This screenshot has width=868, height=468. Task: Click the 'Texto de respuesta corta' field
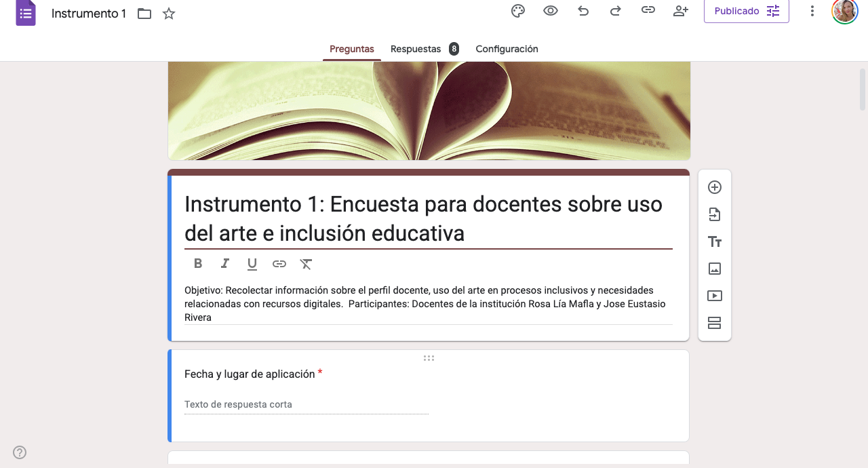306,405
